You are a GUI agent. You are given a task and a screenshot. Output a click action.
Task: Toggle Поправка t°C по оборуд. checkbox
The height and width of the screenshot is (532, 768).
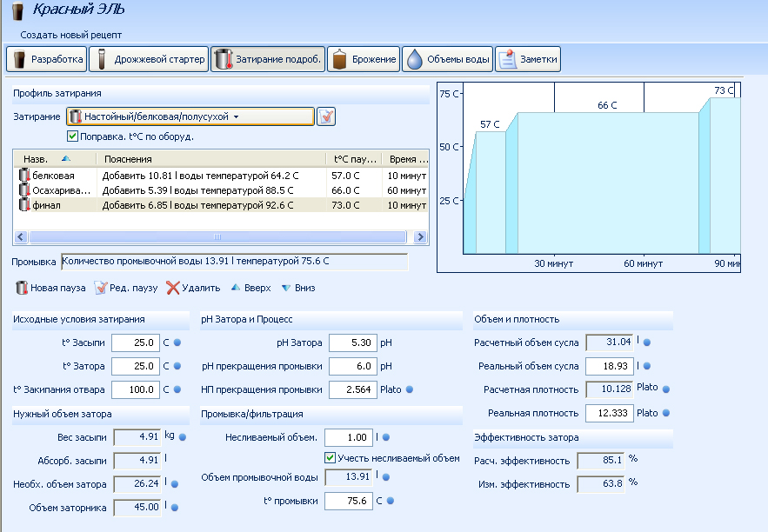pos(73,136)
